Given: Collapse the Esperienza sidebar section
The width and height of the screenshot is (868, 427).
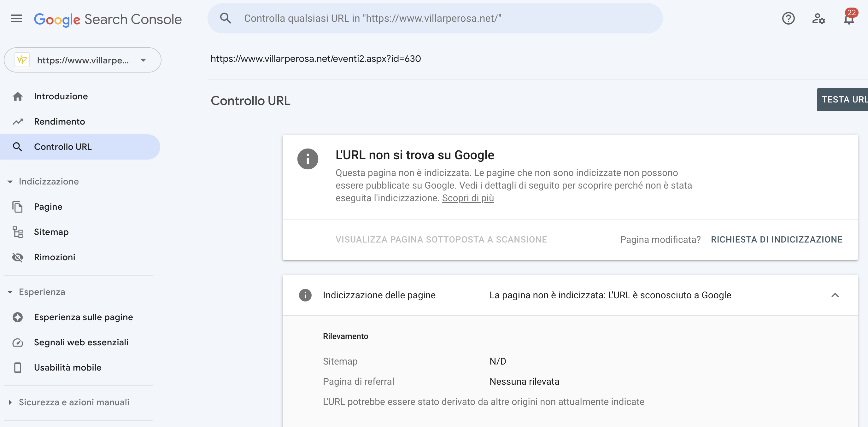Looking at the screenshot, I should [10, 292].
